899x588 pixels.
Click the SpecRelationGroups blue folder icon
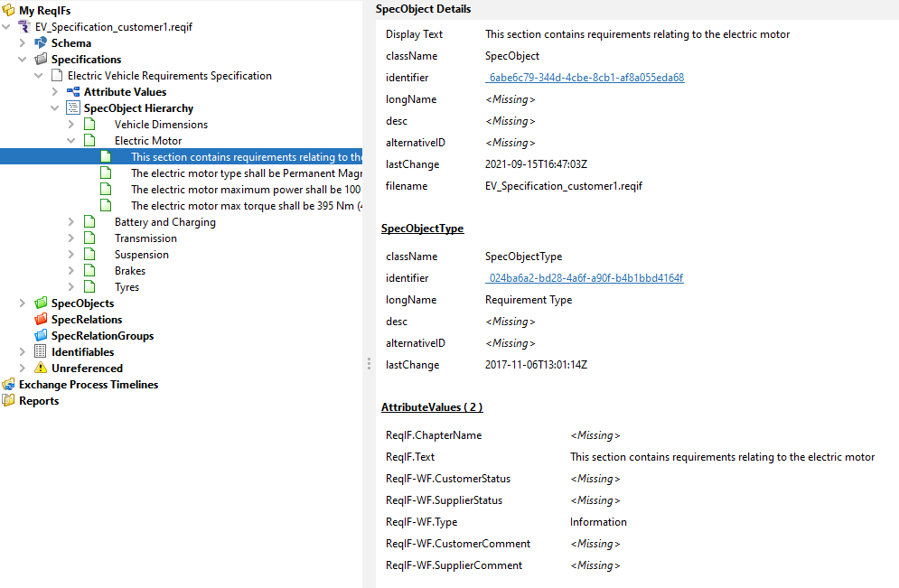click(40, 336)
